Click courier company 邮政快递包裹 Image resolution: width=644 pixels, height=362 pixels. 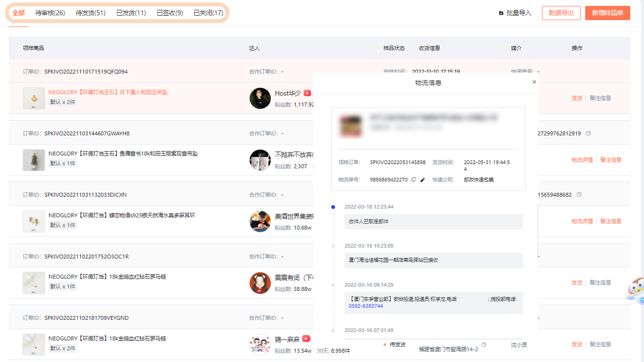coord(479,180)
